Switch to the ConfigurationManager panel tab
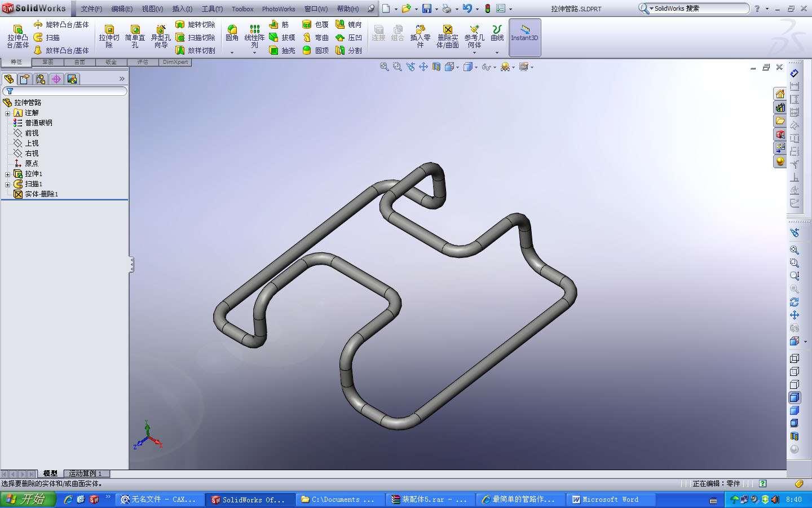 click(x=41, y=79)
